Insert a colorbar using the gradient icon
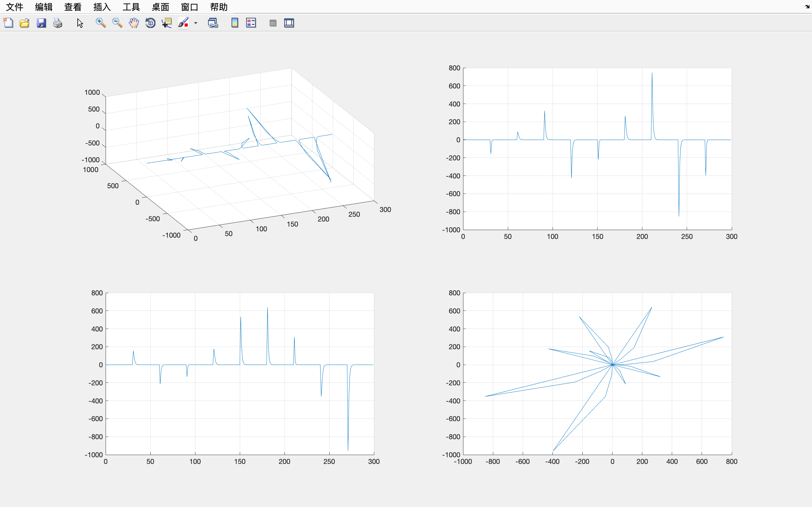 234,23
